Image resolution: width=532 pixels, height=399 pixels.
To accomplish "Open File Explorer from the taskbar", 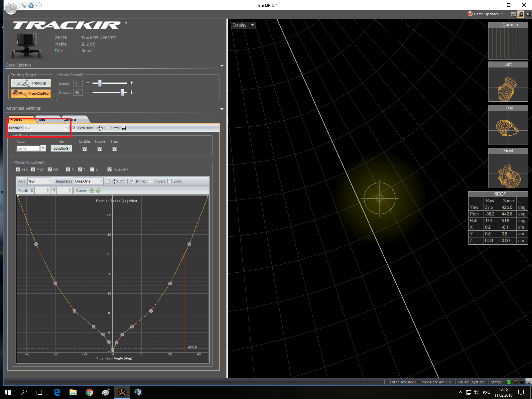I will pyautogui.click(x=73, y=392).
